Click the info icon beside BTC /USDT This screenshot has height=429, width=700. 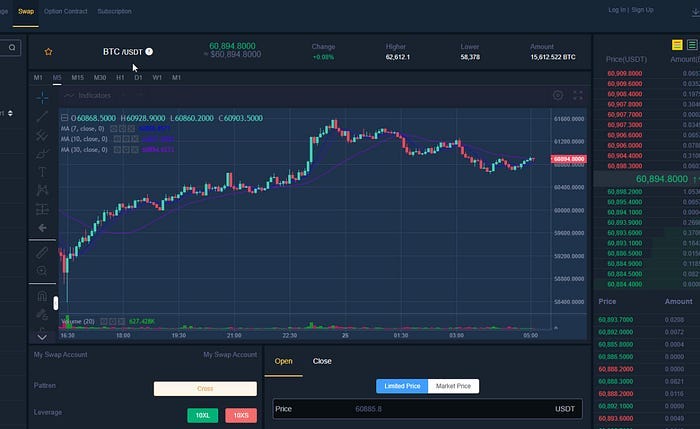click(149, 51)
